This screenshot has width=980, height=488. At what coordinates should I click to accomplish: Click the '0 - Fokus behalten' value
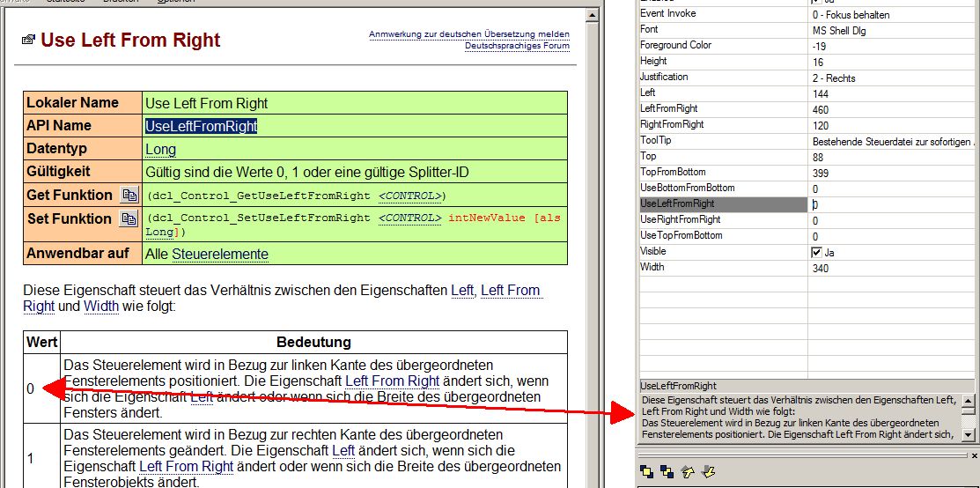click(x=851, y=15)
